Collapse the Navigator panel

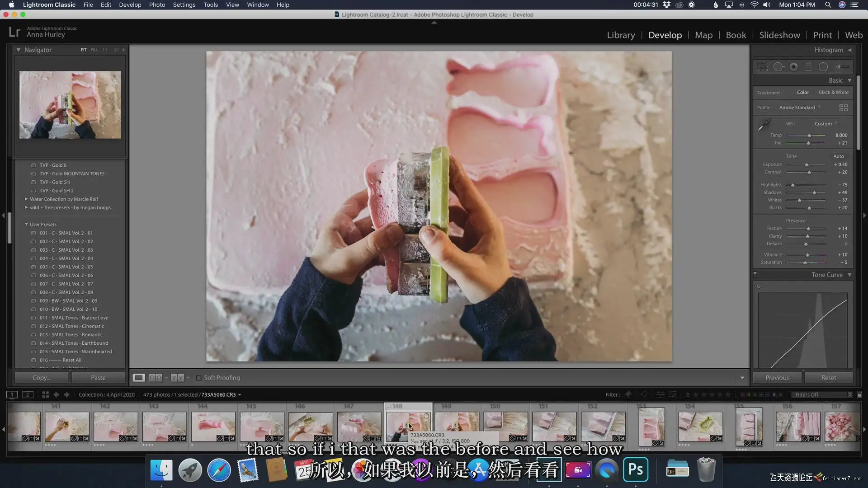pyautogui.click(x=18, y=50)
